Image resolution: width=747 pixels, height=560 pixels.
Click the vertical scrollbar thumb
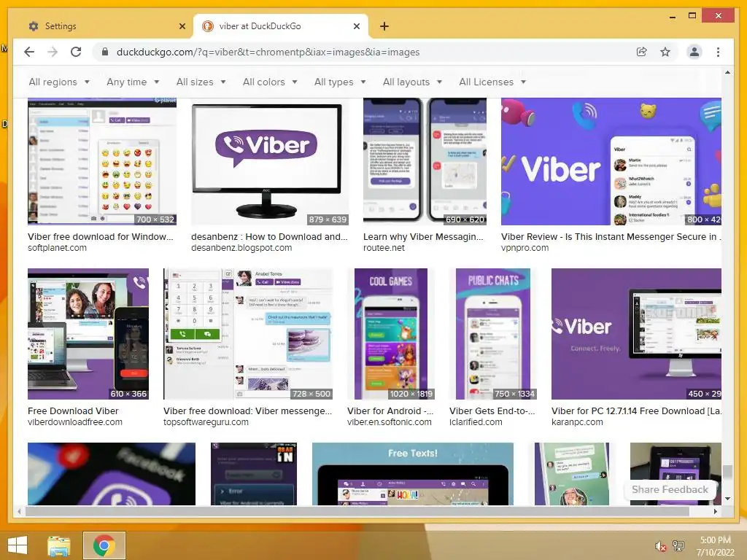point(727,472)
